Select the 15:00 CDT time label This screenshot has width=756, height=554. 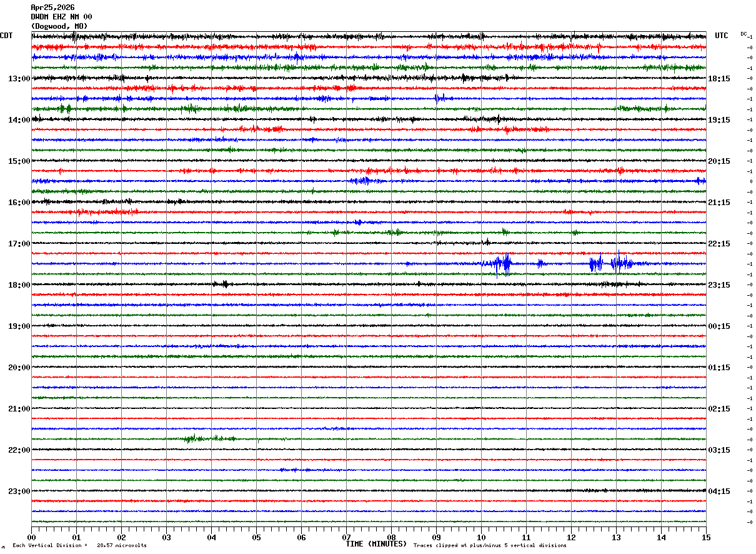pyautogui.click(x=19, y=161)
